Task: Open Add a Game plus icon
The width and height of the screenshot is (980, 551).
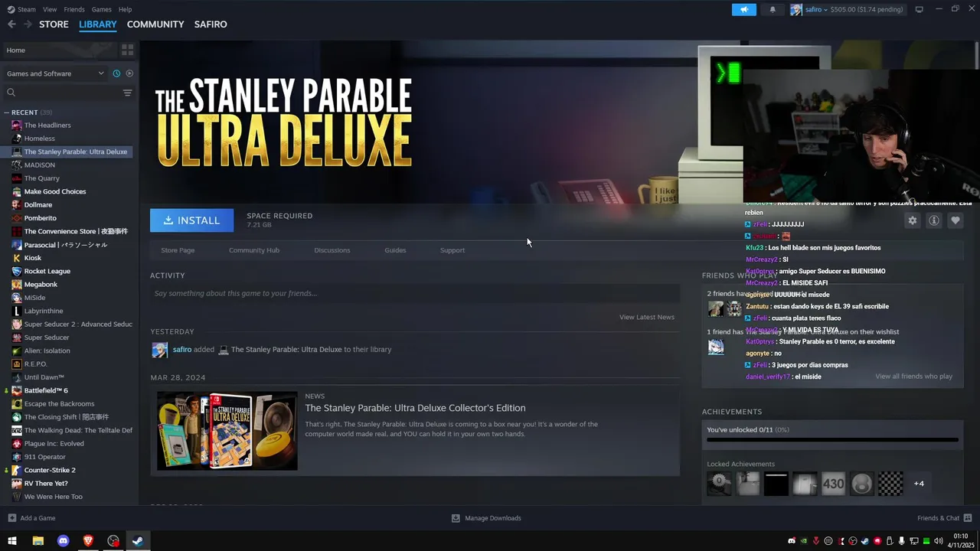Action: [x=12, y=518]
